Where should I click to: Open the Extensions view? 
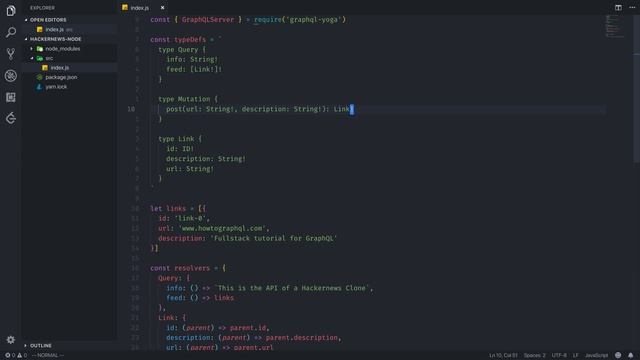point(11,97)
